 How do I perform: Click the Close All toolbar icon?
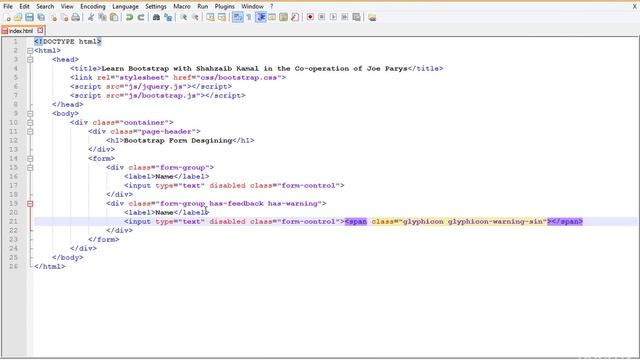64,17
